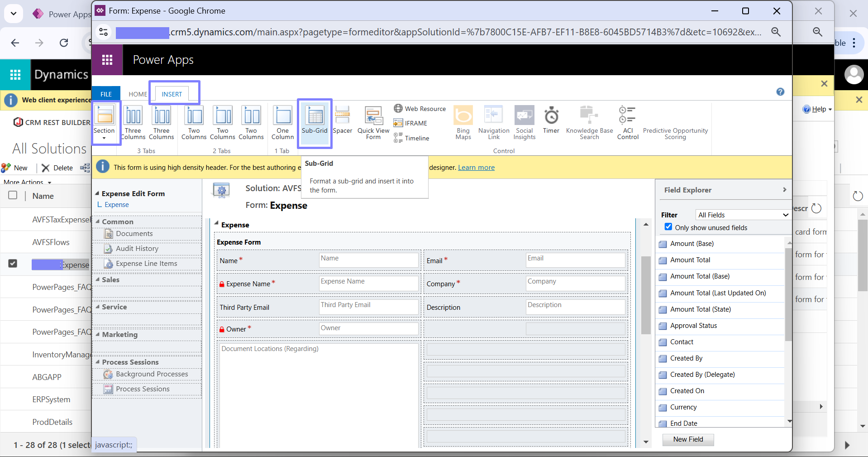
Task: Collapse the Expense tab on the form
Action: pos(217,224)
